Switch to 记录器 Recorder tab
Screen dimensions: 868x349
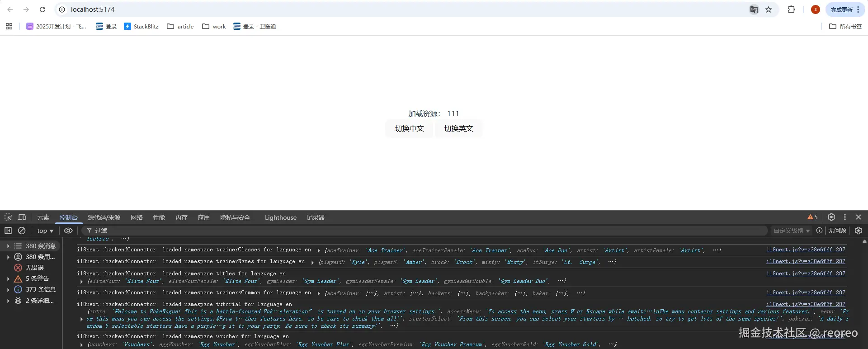click(316, 217)
